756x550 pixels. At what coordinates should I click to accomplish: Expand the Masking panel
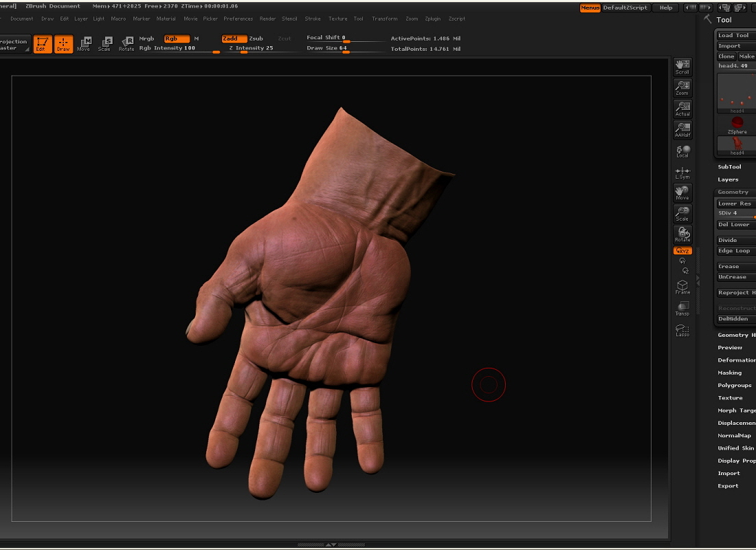731,372
